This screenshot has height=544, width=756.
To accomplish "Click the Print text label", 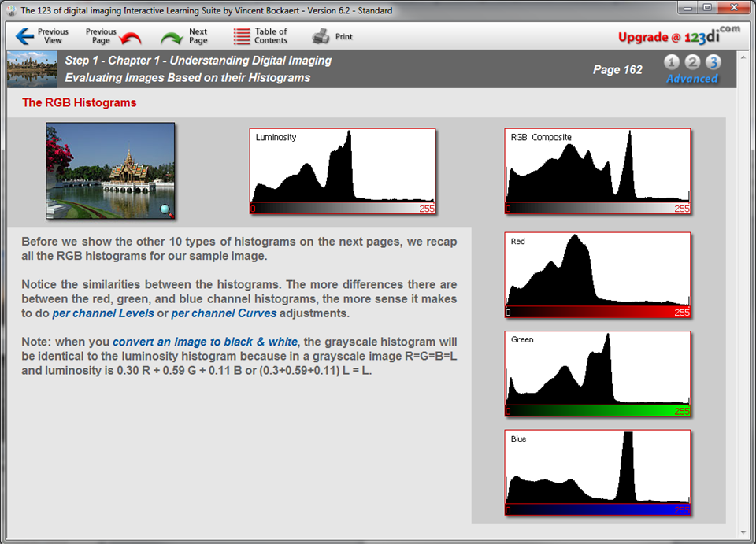I will (344, 37).
